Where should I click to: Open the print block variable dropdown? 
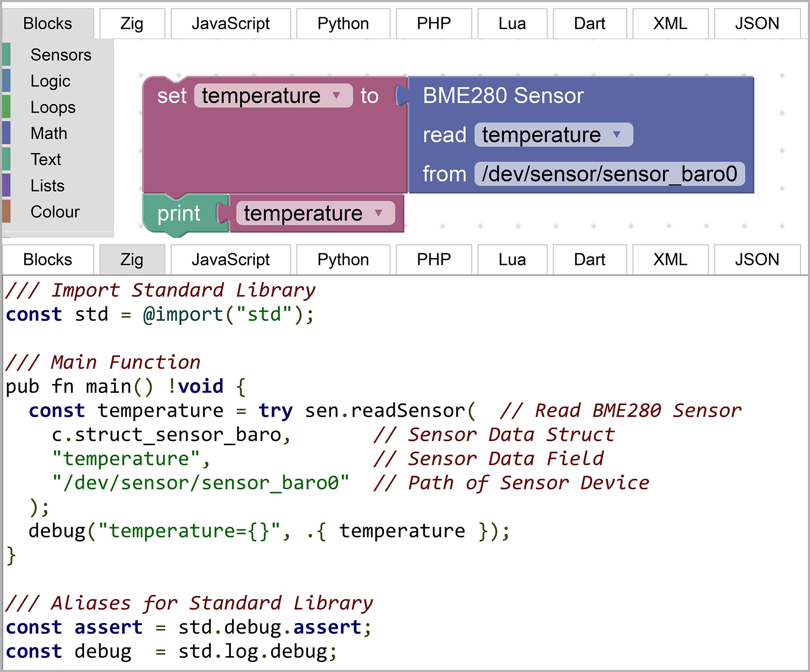tap(378, 213)
